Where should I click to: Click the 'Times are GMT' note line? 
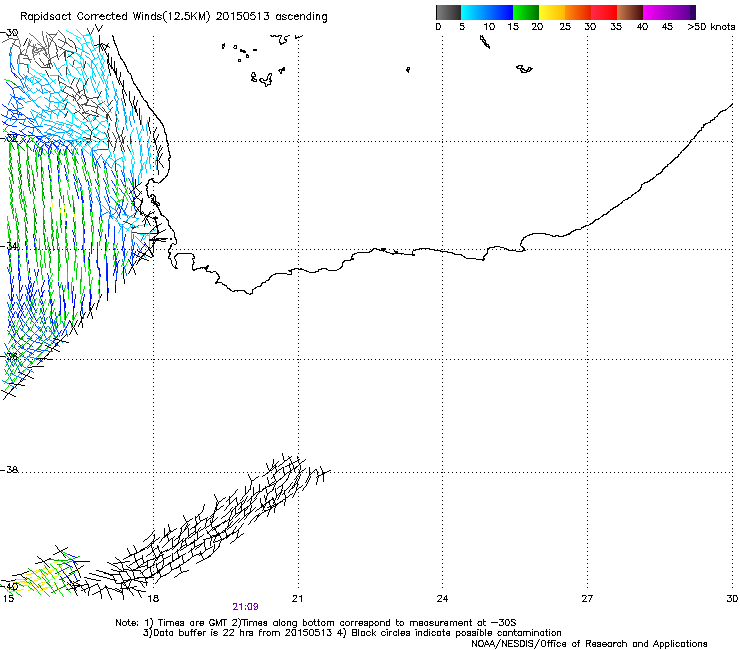click(x=316, y=623)
